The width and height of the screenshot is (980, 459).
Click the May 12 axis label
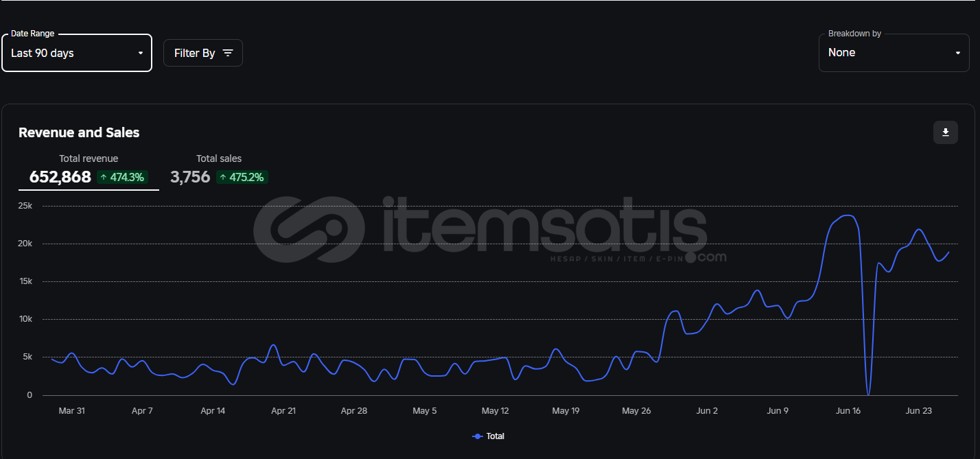click(x=495, y=411)
